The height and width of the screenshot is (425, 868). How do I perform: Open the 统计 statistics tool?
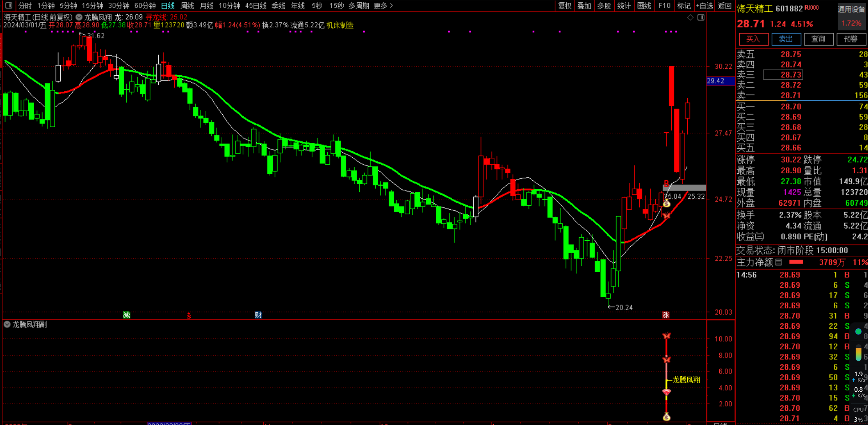point(624,5)
